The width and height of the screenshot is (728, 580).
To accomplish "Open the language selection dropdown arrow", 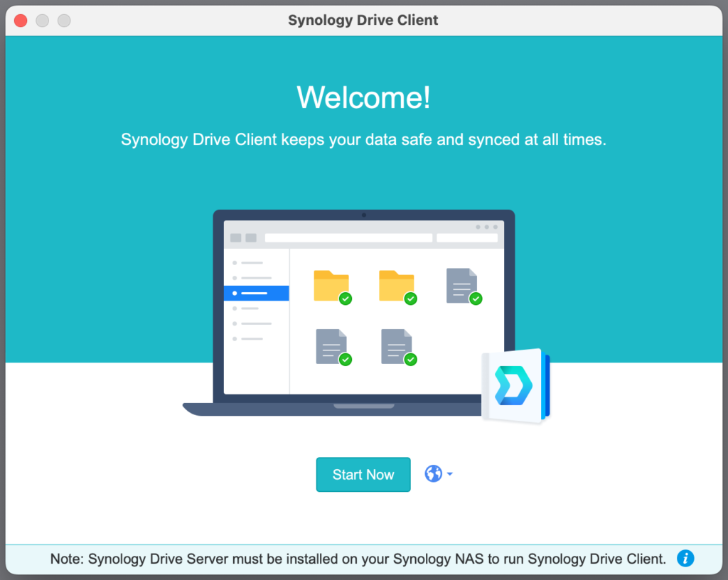I will (448, 473).
